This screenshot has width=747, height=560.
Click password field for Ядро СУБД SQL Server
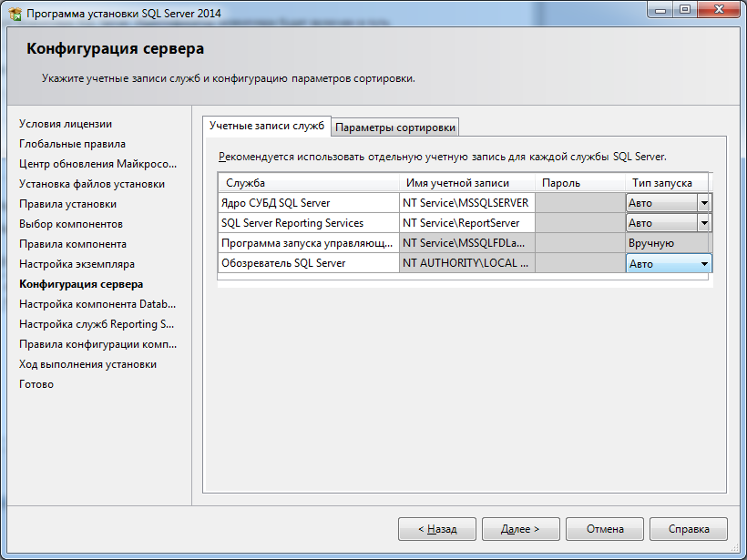click(x=578, y=203)
